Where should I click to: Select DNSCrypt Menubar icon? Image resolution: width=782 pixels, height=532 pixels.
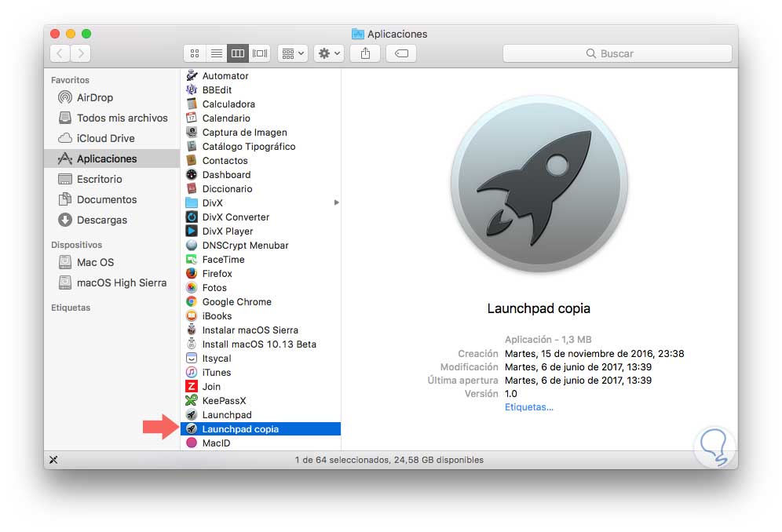coord(192,246)
